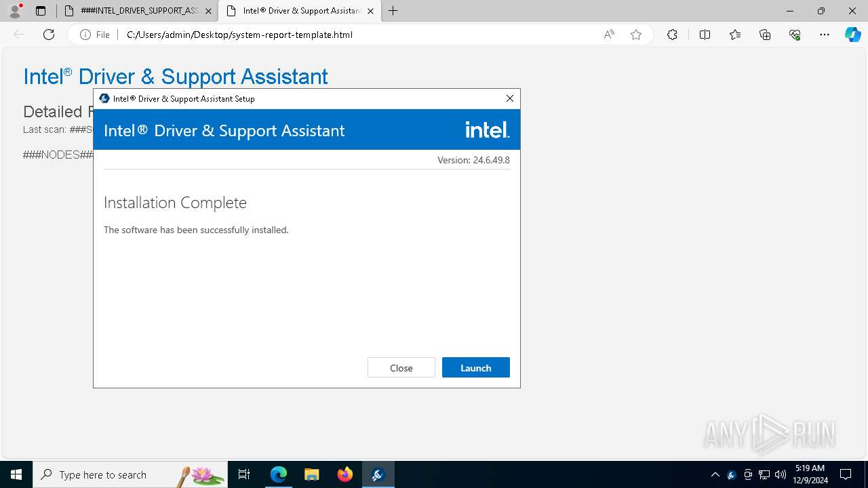Click the page heading Intel Driver & Support Assistant
This screenshot has width=868, height=488.
(176, 77)
